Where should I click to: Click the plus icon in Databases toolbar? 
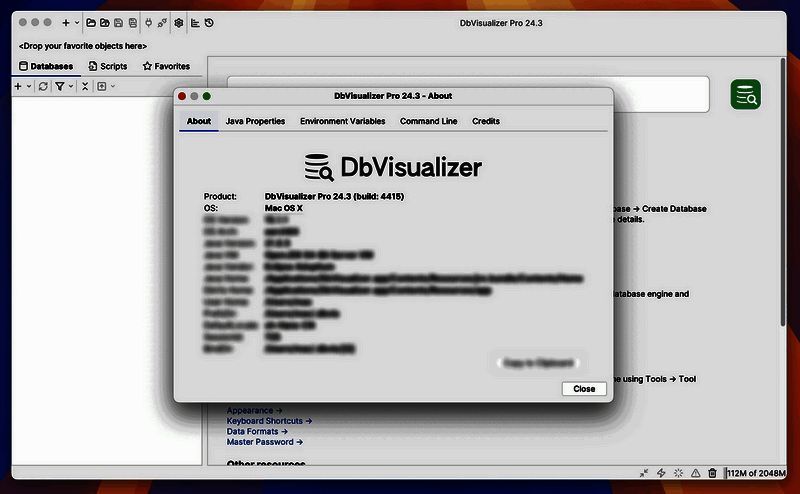[18, 86]
